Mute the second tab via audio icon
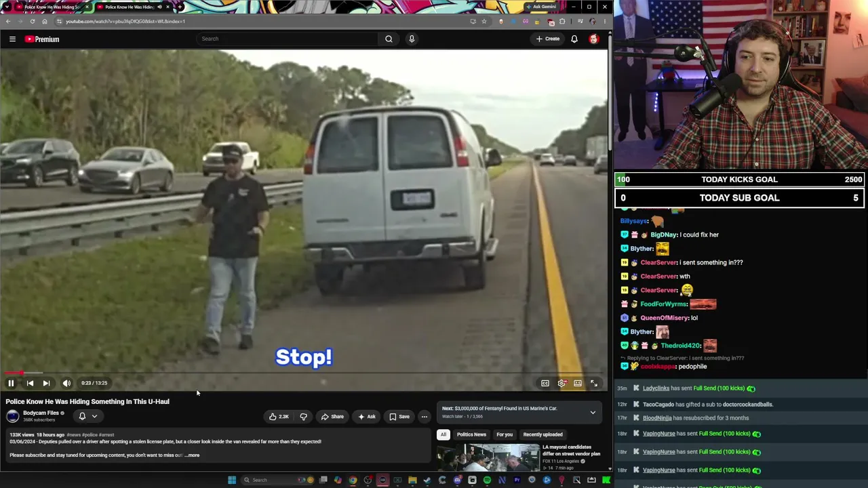The width and height of the screenshot is (868, 488). coord(159,7)
